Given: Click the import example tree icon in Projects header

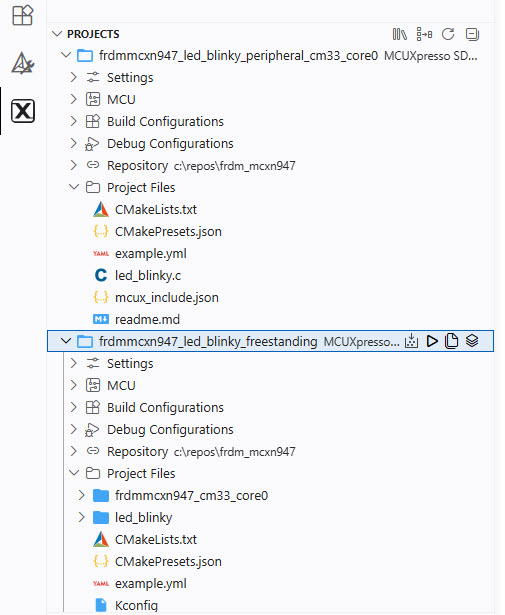Looking at the screenshot, I should point(424,34).
